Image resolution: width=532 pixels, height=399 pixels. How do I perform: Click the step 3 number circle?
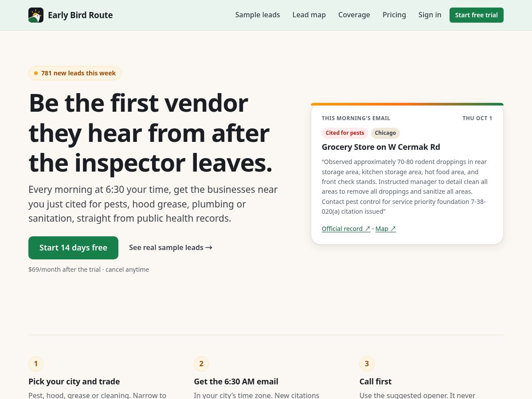tap(367, 364)
